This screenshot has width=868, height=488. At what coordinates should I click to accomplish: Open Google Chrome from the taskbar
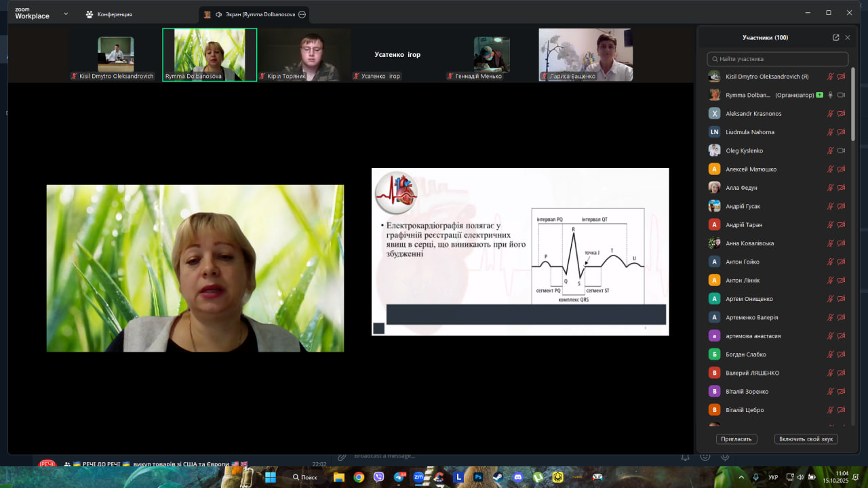359,477
